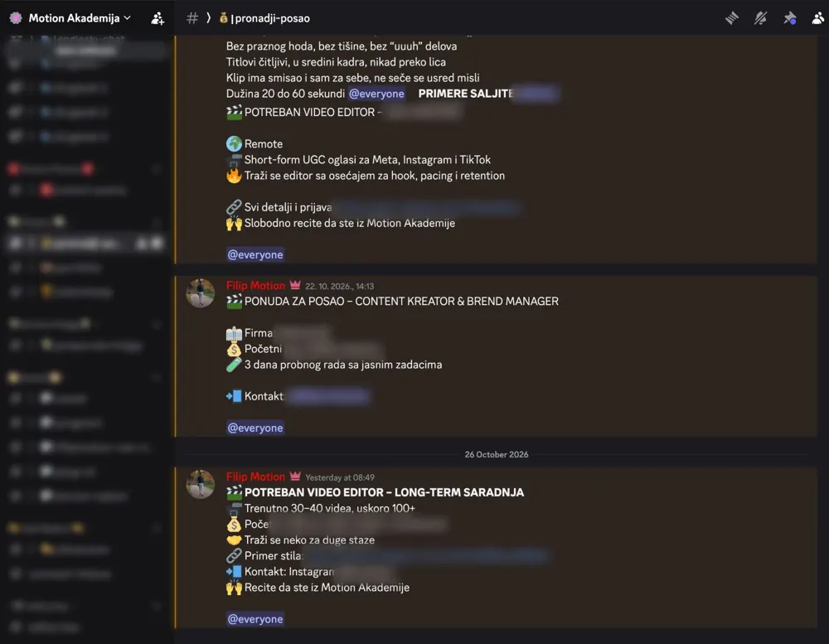
Task: Click building emoji before 'Firma'
Action: 234,333
